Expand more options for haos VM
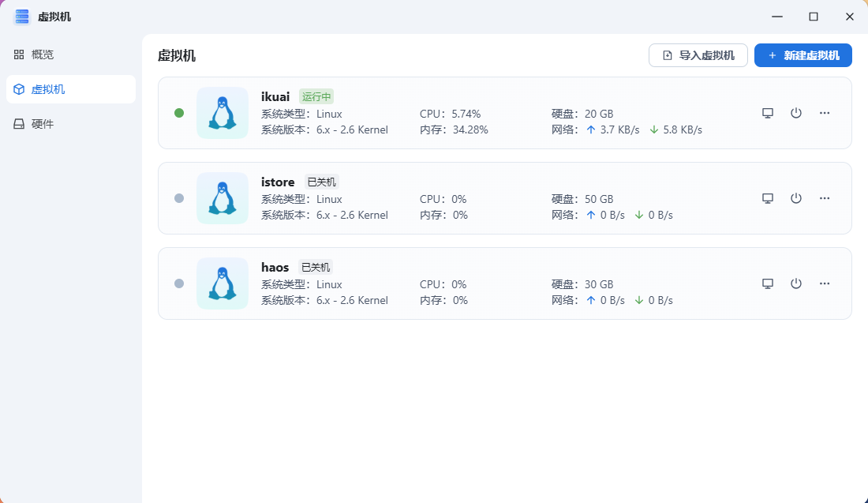Image resolution: width=868 pixels, height=503 pixels. (x=825, y=283)
